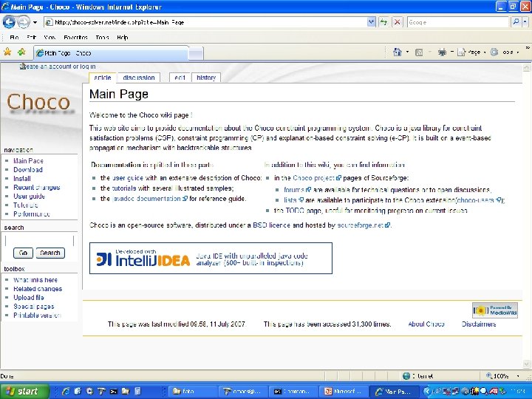Click the magnifier search icon in toolbar
This screenshot has width=532, height=399.
(x=516, y=22)
